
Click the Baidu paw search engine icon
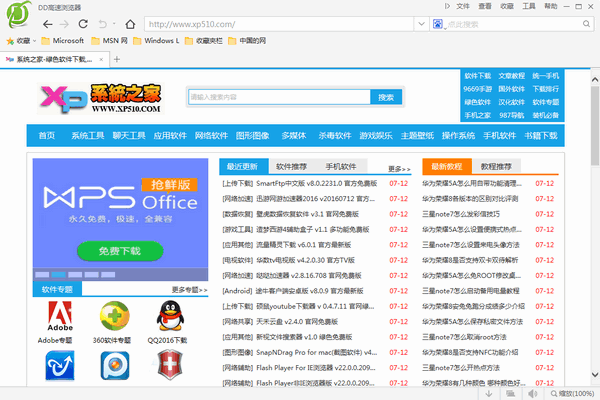coord(438,24)
